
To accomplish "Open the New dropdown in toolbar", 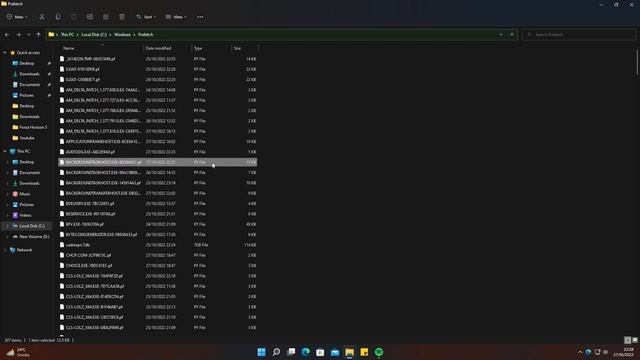I will point(17,17).
